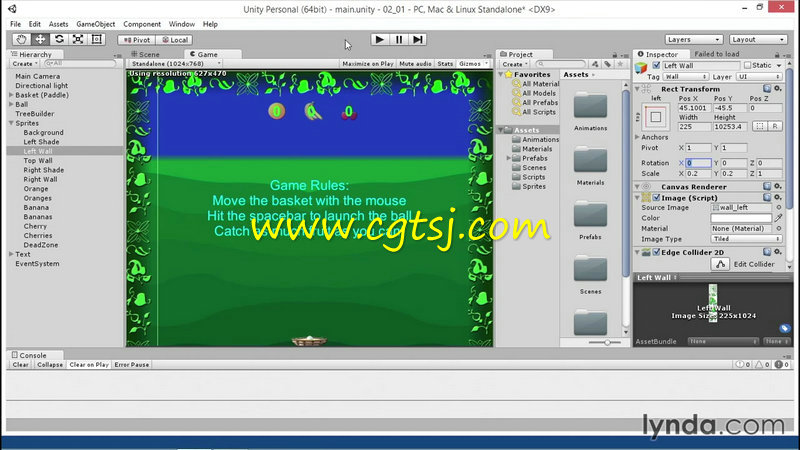Open the Layers dropdown
Viewport: 800px width, 450px height.
point(694,39)
